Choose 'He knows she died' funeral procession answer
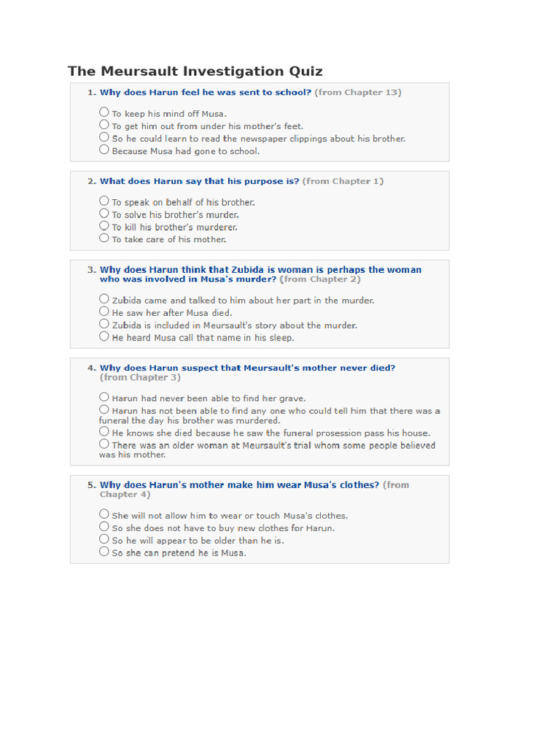The image size is (560, 747). coord(104,432)
